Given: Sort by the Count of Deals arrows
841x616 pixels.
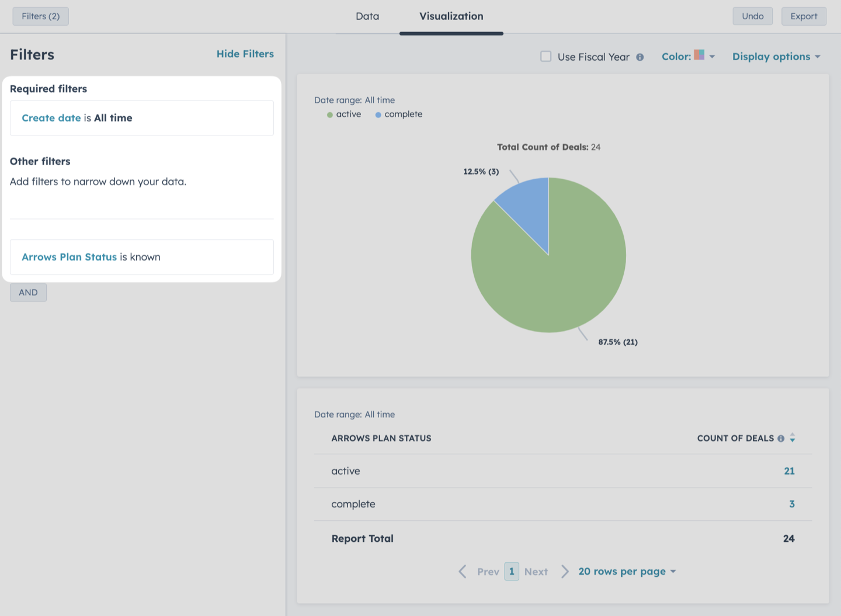Looking at the screenshot, I should pyautogui.click(x=793, y=438).
